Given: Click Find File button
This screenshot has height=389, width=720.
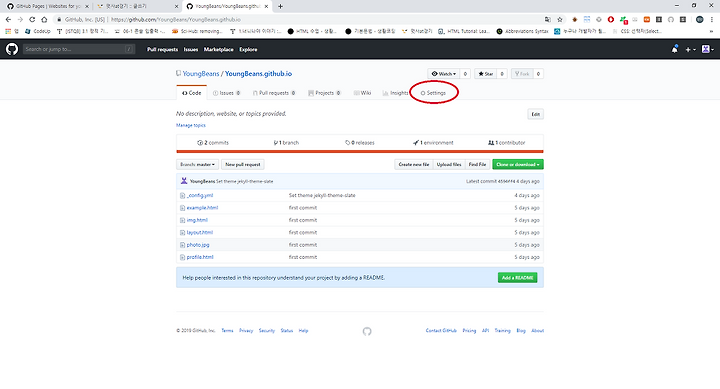Looking at the screenshot, I should click(478, 164).
